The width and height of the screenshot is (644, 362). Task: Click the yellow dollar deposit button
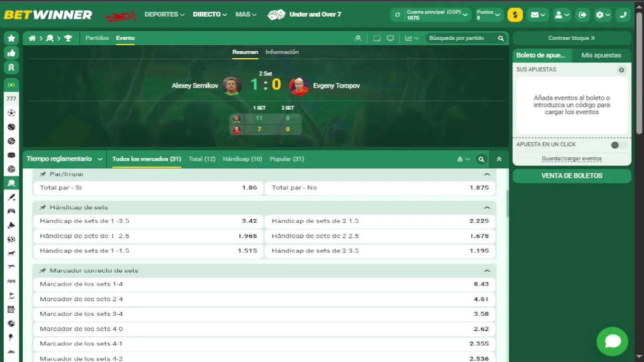click(x=515, y=15)
